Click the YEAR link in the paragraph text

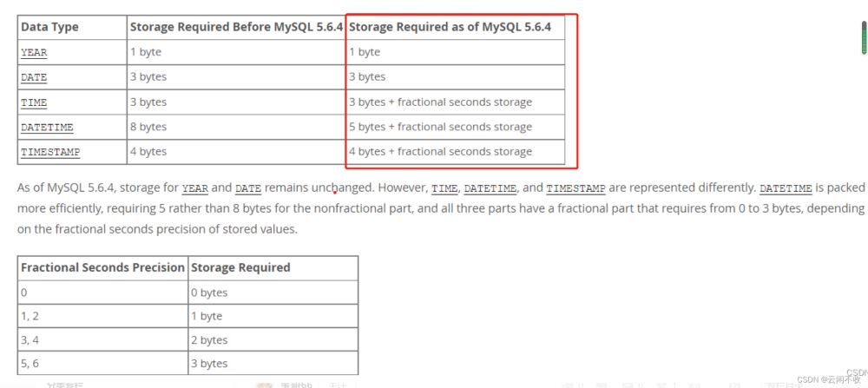point(195,187)
